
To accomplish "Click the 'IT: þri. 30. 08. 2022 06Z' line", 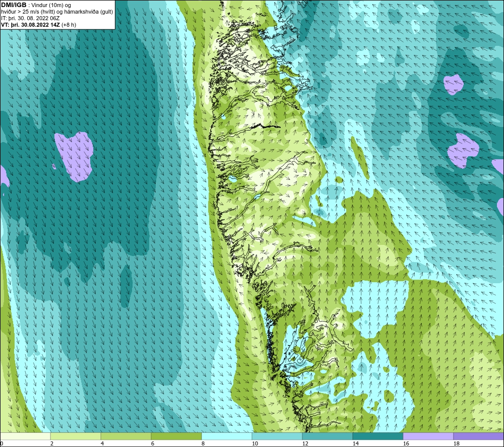I will tap(31, 18).
